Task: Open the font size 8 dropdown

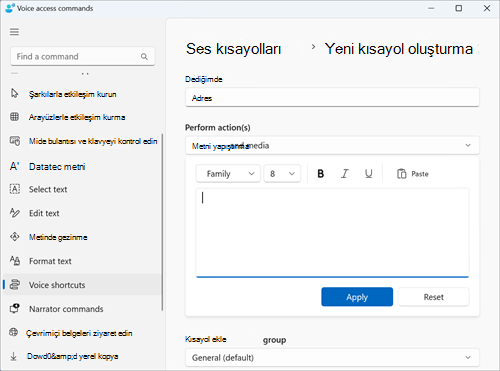Action: point(282,174)
